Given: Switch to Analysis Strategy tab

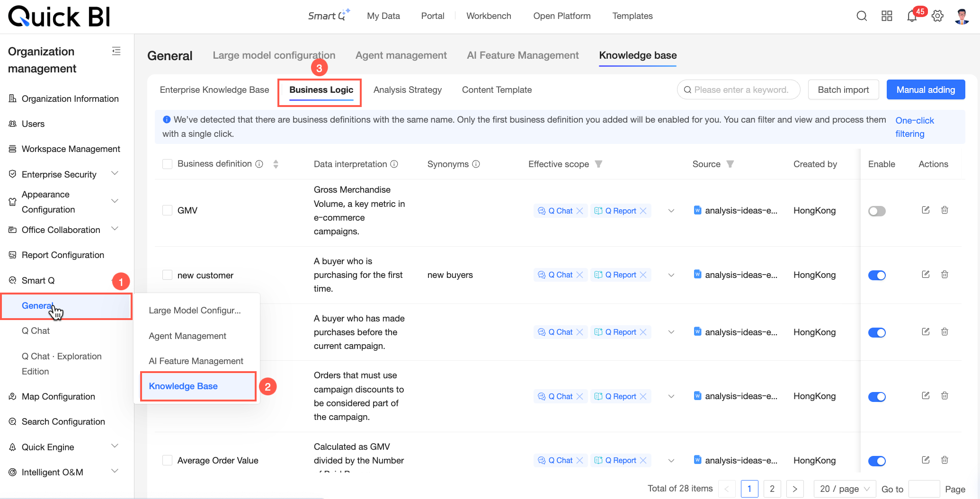Looking at the screenshot, I should point(408,90).
